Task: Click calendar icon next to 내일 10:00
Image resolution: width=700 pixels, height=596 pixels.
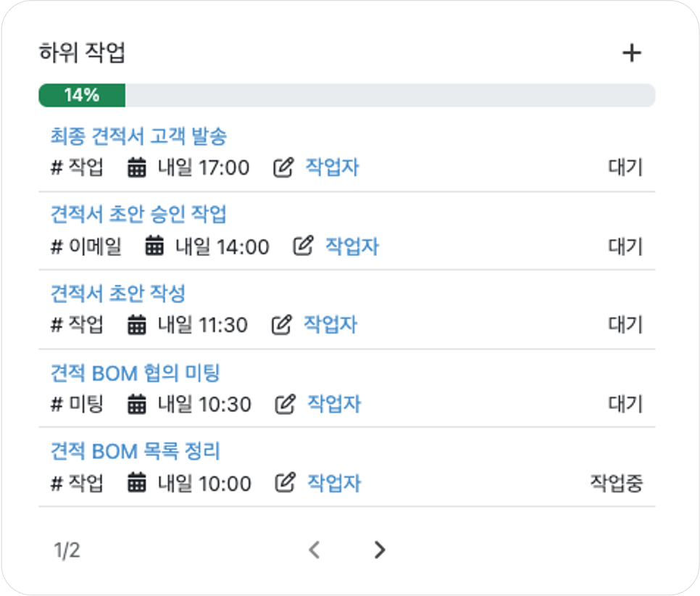Action: 137,482
